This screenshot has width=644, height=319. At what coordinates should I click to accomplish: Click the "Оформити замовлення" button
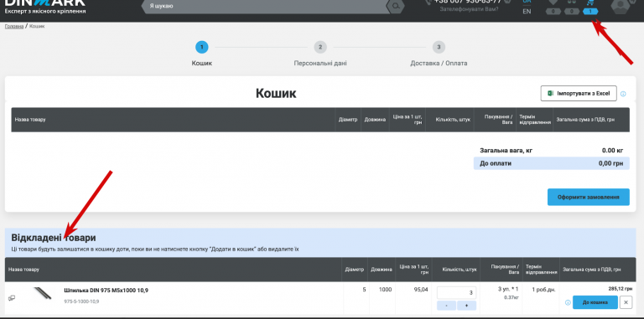point(588,198)
